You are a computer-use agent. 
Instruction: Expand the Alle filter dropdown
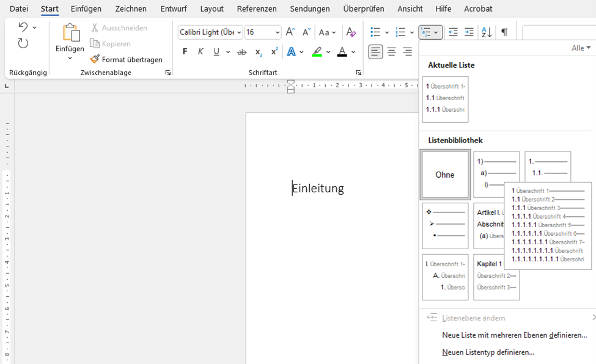[581, 48]
